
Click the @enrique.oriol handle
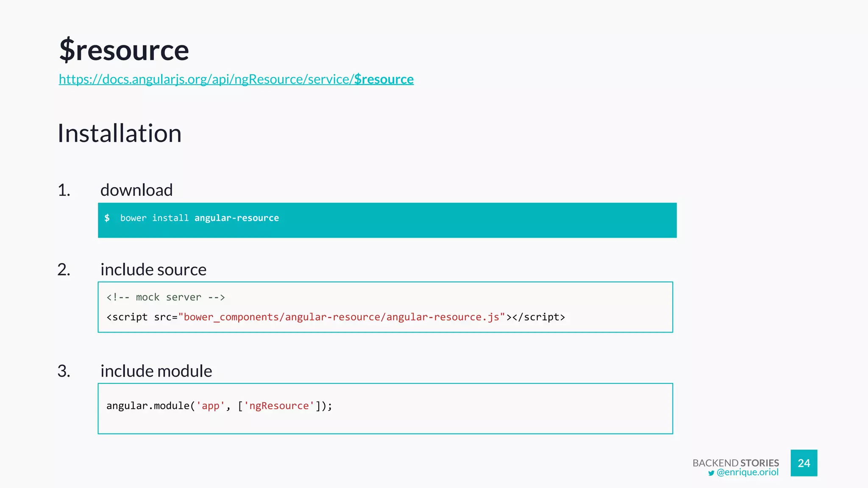(747, 472)
